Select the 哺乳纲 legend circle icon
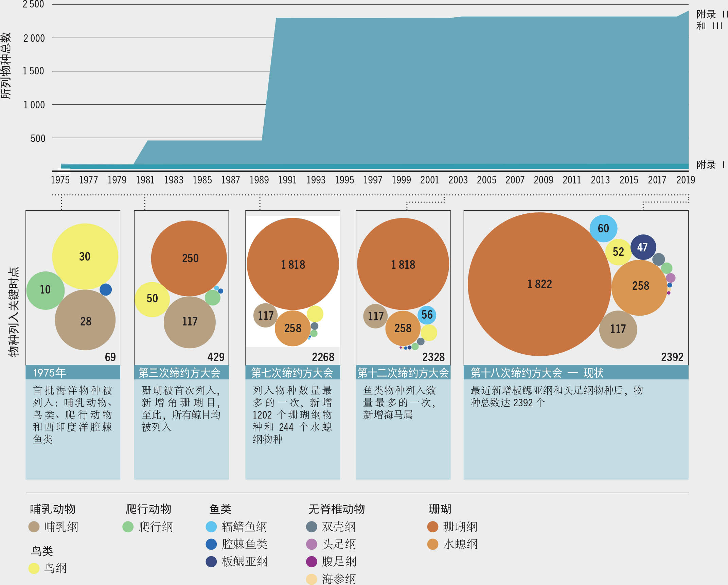The height and width of the screenshot is (585, 728). pyautogui.click(x=34, y=527)
